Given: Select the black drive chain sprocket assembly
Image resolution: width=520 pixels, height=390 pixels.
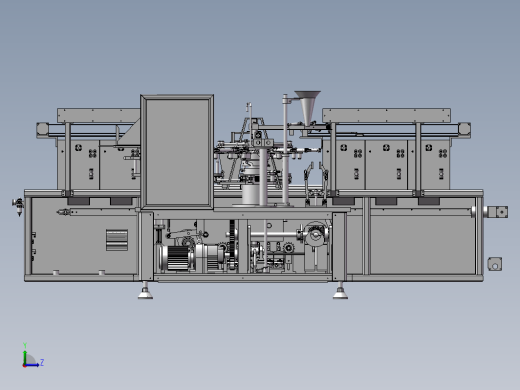Looking at the screenshot, I should tap(232, 245).
